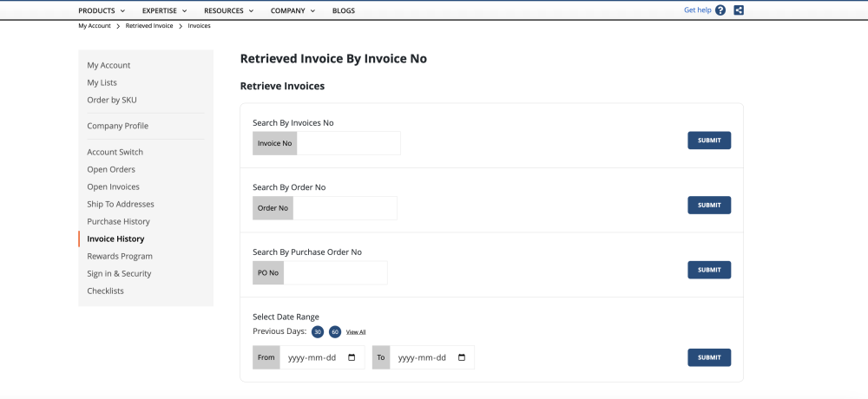
Task: Focus the PO No text field
Action: (x=335, y=273)
